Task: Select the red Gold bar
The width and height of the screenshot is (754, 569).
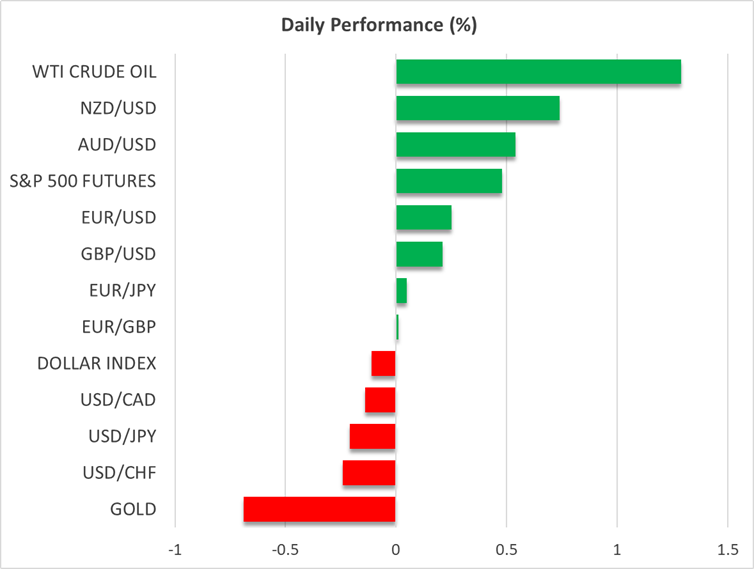Action: coord(319,509)
